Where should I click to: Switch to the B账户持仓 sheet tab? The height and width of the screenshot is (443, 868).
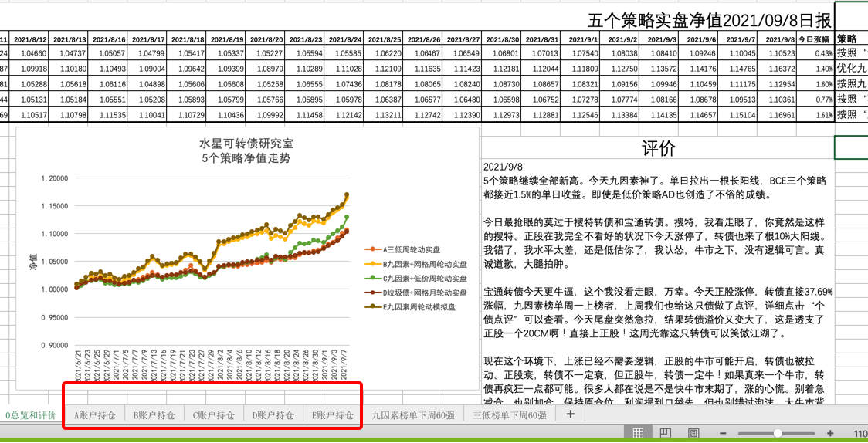(154, 414)
